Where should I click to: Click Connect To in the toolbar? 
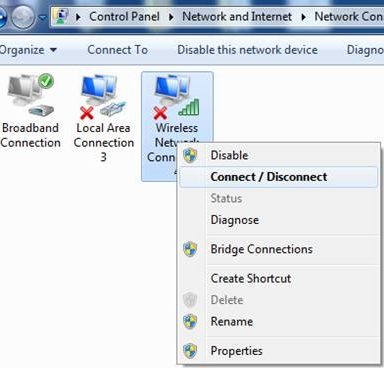[118, 50]
